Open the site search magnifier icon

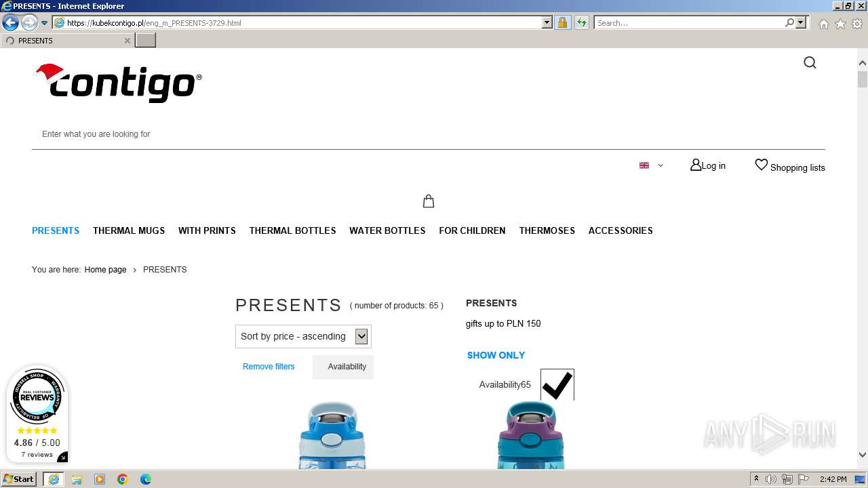(x=810, y=63)
